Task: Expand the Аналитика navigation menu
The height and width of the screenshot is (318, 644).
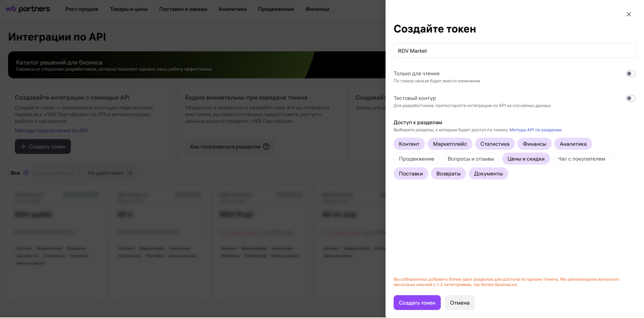Action: 232,9
